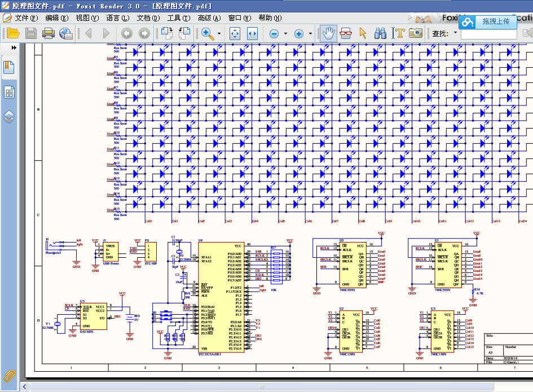The height and width of the screenshot is (392, 533).
Task: Click the Fit Page button
Action: [235, 33]
